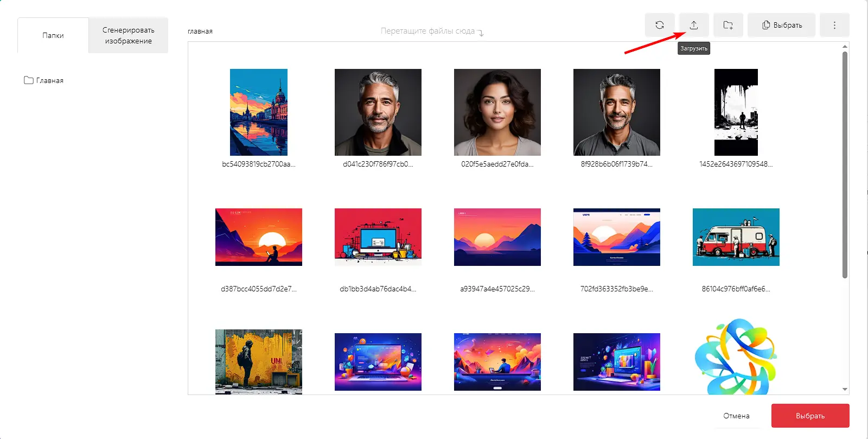Select the woman portrait 020f5e5aedd27e0fda thumbnail
The image size is (868, 439).
497,112
